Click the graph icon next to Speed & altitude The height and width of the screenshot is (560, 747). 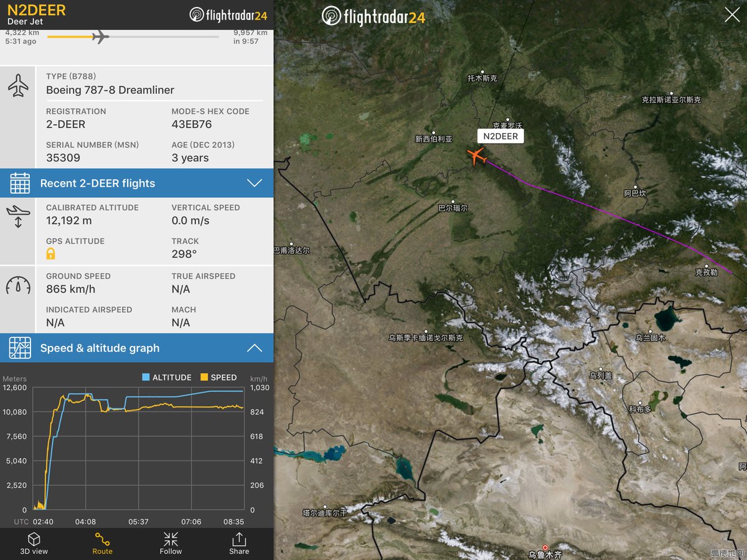tap(19, 348)
